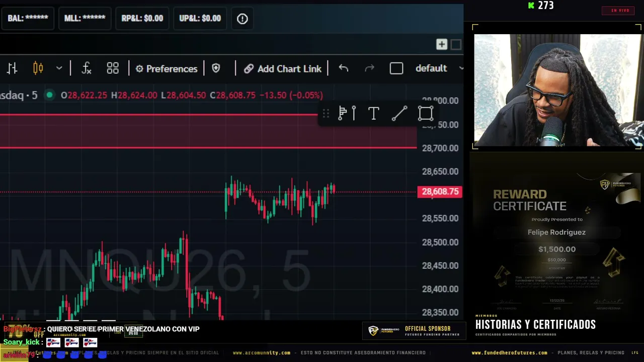Click the lower red line of the shaded zone
This screenshot has height=362, width=644.
click(x=208, y=148)
